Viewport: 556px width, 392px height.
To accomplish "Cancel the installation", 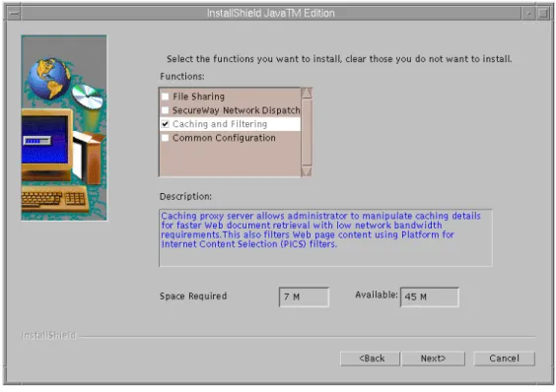I will pyautogui.click(x=504, y=359).
